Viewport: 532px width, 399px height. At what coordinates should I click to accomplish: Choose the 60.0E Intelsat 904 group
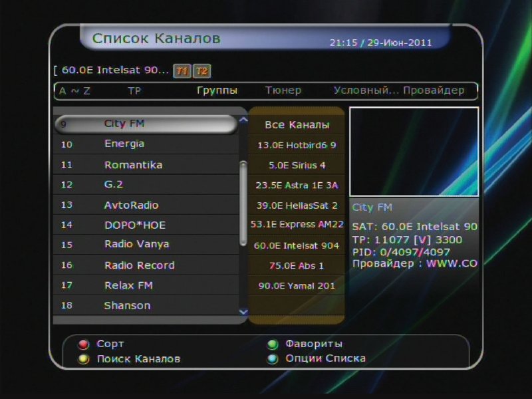coord(297,245)
